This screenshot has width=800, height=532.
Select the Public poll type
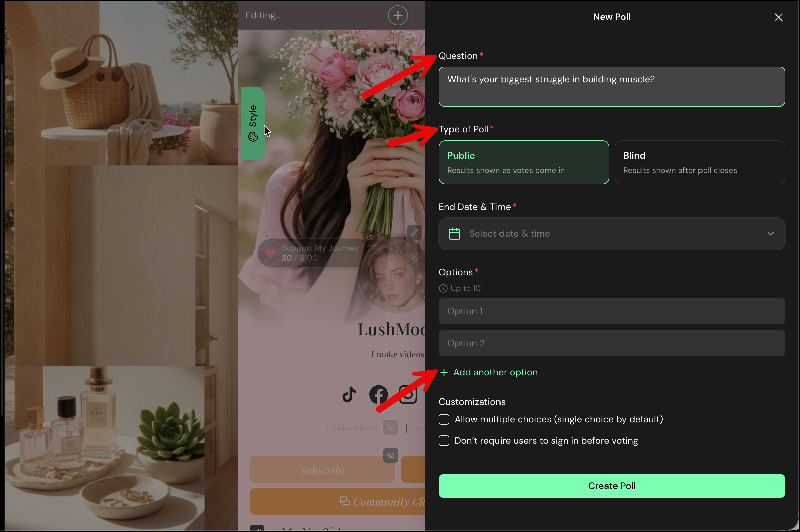pos(524,162)
